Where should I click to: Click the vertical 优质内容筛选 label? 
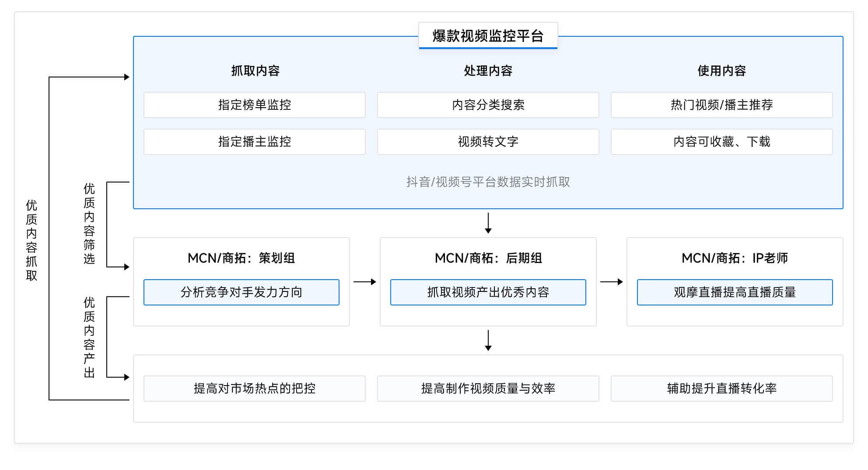[x=89, y=224]
